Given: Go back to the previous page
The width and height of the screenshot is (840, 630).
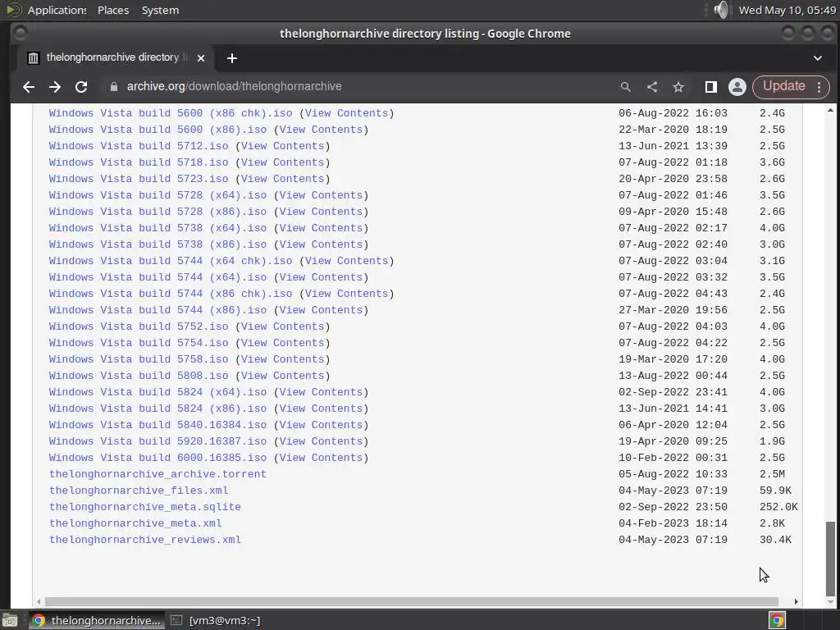Looking at the screenshot, I should tap(29, 87).
